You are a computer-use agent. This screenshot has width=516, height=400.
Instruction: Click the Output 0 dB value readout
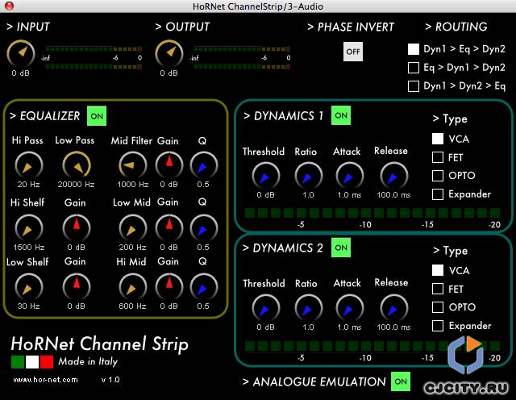tap(169, 73)
